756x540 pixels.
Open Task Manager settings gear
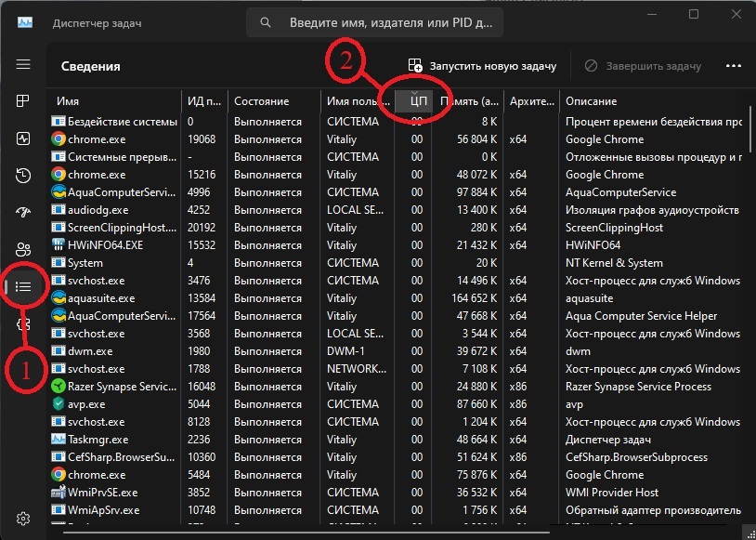pyautogui.click(x=23, y=519)
